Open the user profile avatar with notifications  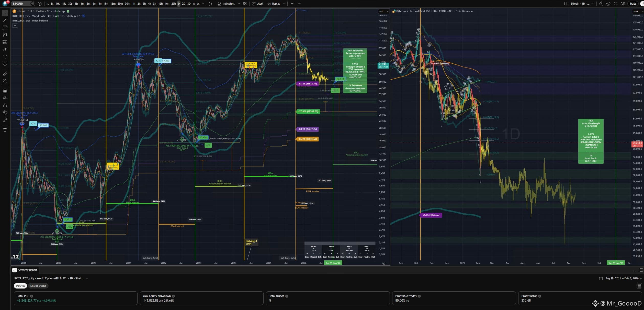point(5,3)
